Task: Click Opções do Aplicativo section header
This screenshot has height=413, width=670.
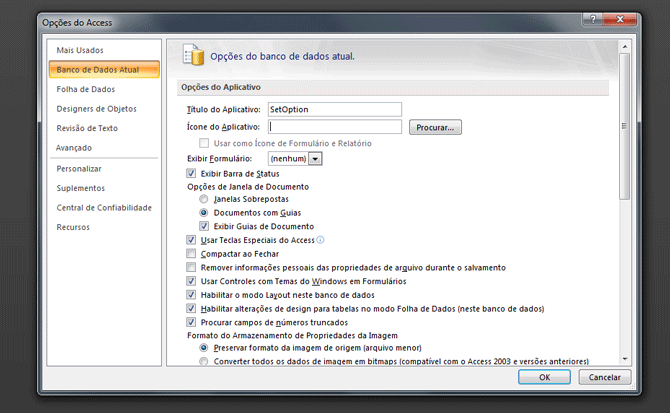Action: 393,87
